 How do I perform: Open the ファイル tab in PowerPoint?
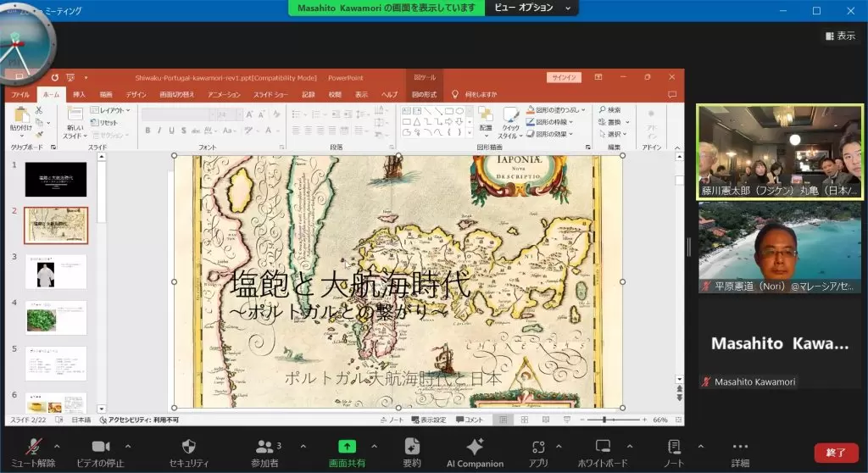(20, 95)
